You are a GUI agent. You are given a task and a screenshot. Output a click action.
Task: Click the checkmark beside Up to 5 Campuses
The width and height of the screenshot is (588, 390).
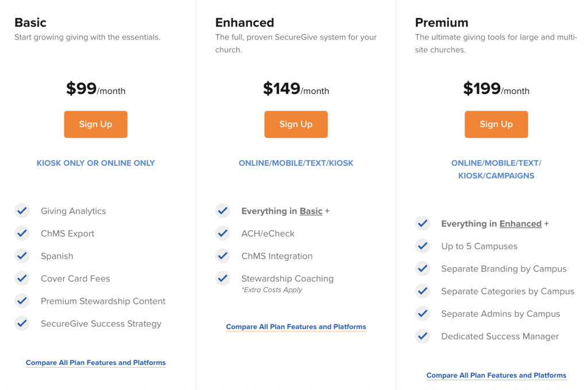click(x=423, y=246)
